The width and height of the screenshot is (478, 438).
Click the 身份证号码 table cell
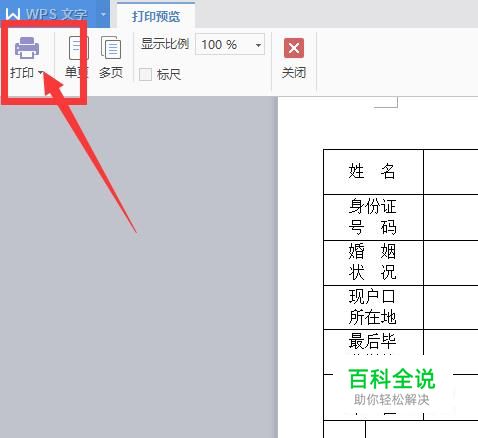[x=373, y=217]
